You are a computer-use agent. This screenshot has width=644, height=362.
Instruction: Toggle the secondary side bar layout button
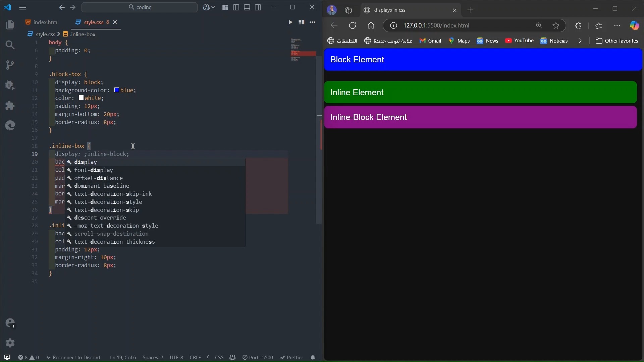[258, 7]
